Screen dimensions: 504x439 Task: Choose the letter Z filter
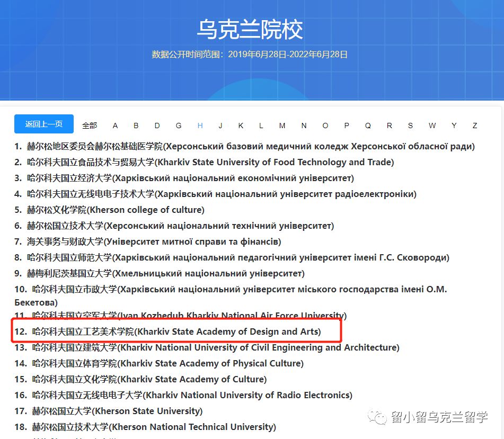[x=475, y=126]
